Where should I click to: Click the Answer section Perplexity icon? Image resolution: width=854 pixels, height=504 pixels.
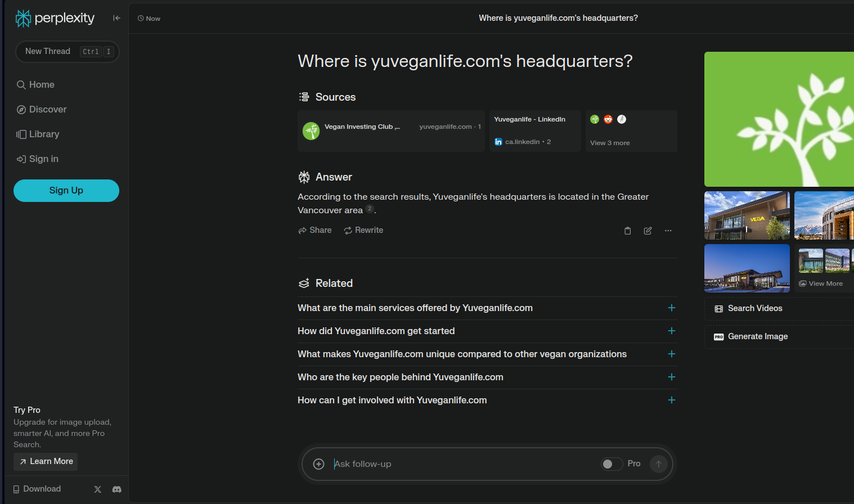(x=304, y=177)
